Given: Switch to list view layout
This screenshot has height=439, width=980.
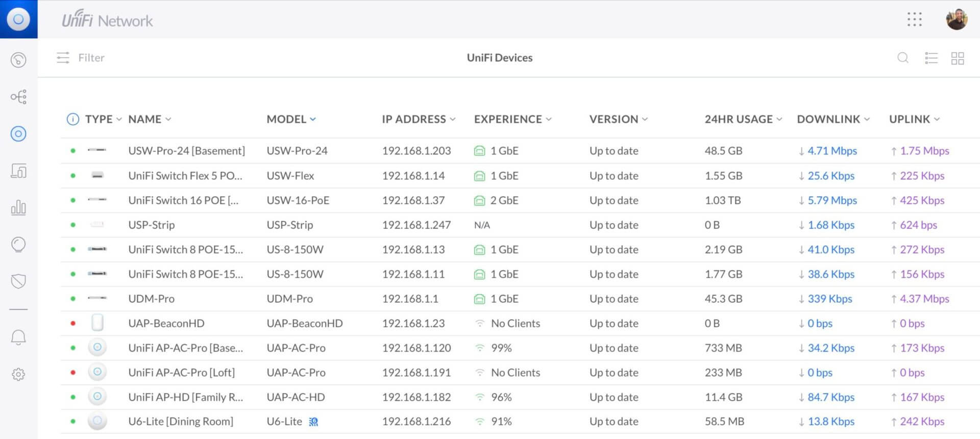Looking at the screenshot, I should pos(931,58).
